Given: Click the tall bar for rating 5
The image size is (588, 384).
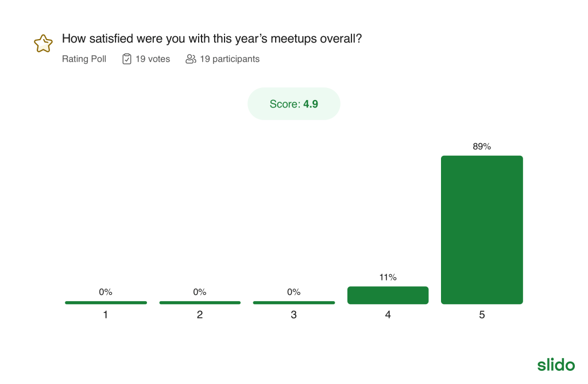Looking at the screenshot, I should pos(482,229).
